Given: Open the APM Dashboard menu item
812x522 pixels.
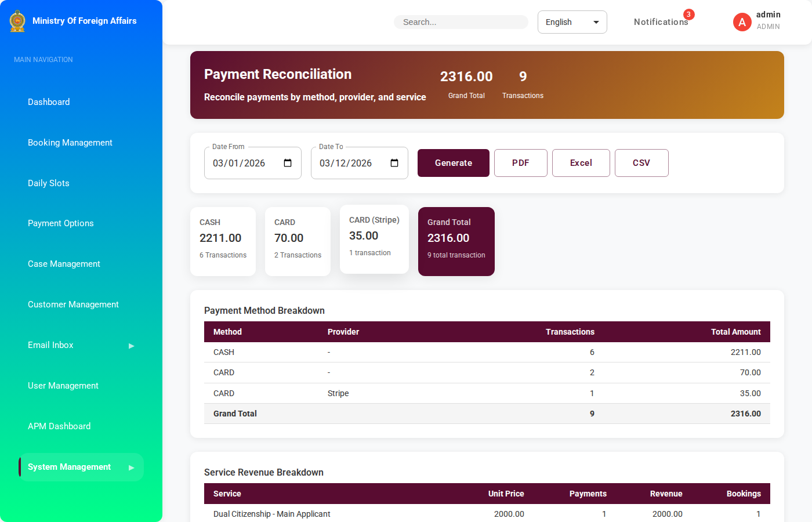Looking at the screenshot, I should click(59, 426).
